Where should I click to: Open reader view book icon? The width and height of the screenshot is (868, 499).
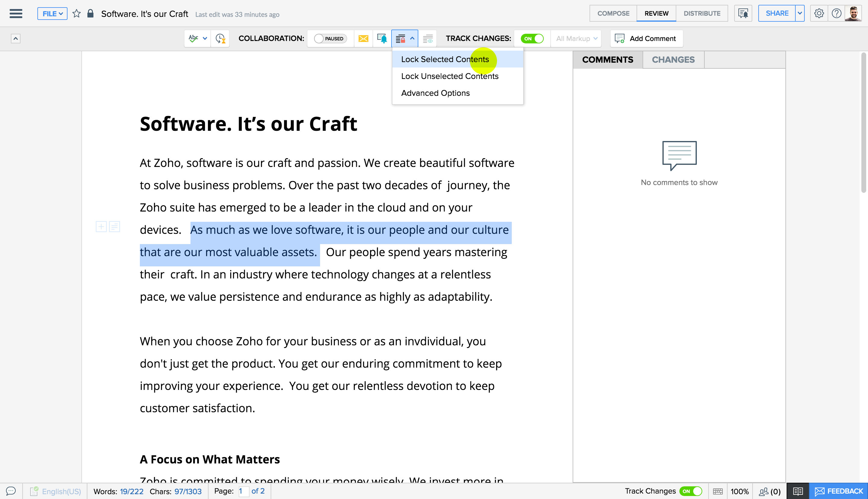point(798,491)
